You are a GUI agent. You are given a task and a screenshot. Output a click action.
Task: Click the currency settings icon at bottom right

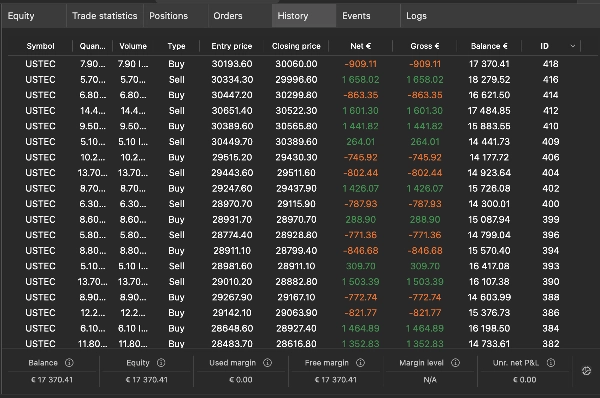click(x=586, y=371)
